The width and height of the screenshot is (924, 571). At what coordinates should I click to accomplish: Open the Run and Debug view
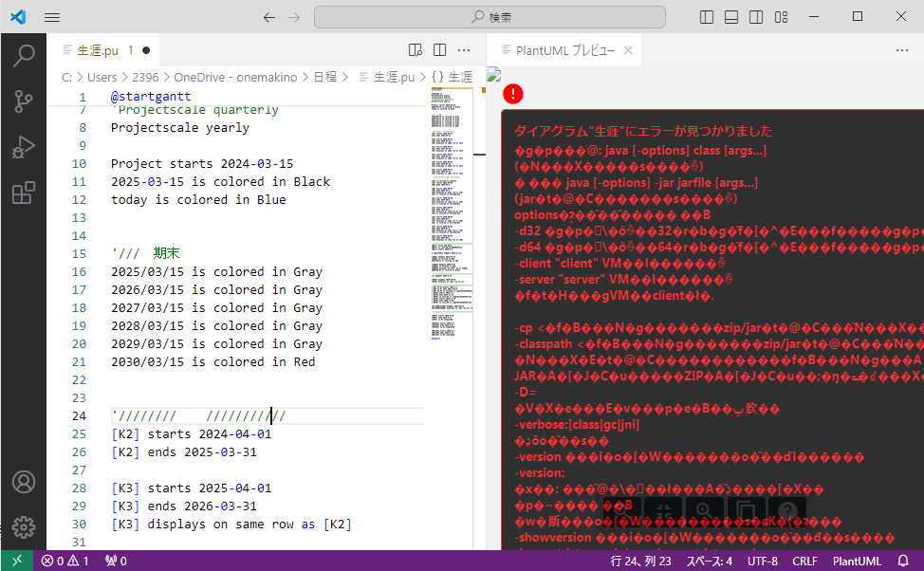(x=23, y=147)
